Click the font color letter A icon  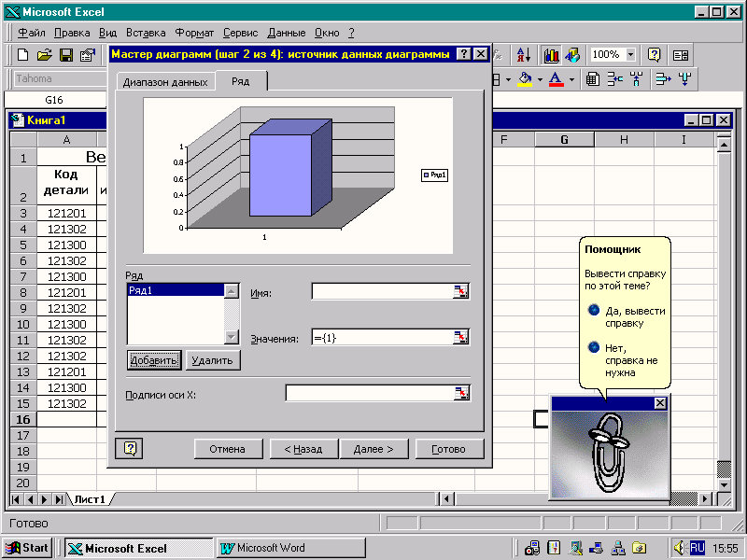[x=556, y=79]
